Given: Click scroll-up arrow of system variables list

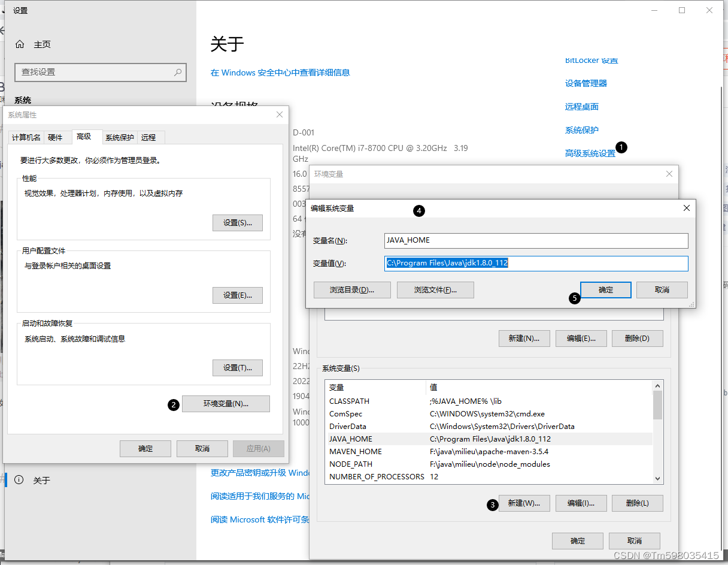Looking at the screenshot, I should (x=658, y=386).
